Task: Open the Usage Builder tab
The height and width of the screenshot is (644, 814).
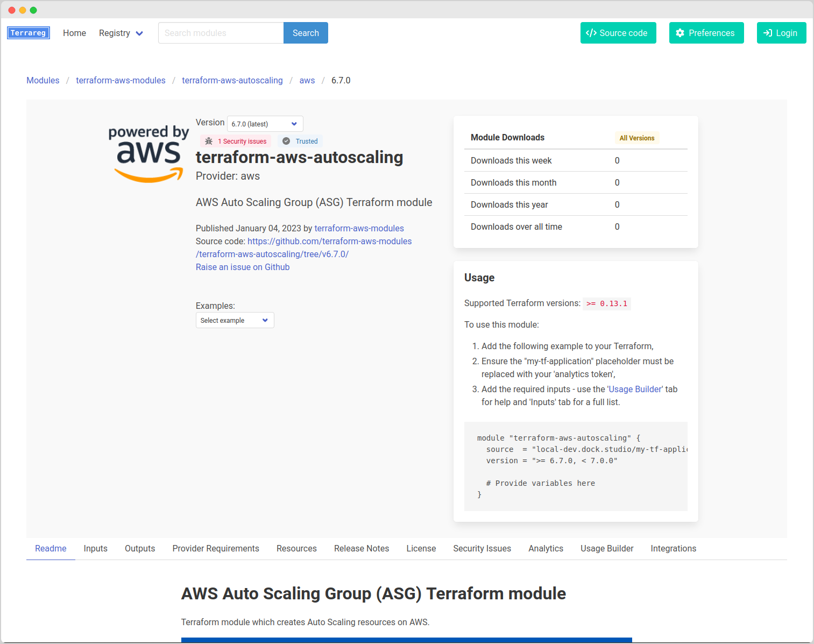Action: 607,548
